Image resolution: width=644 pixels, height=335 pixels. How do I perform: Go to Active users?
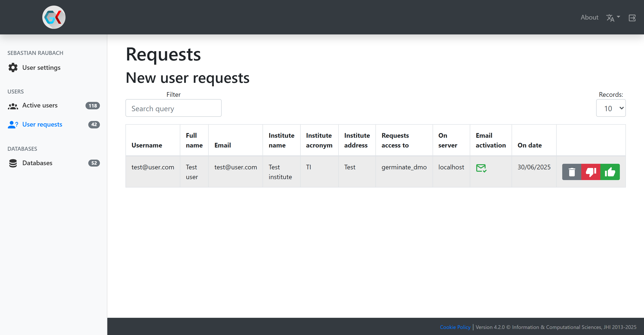click(40, 105)
